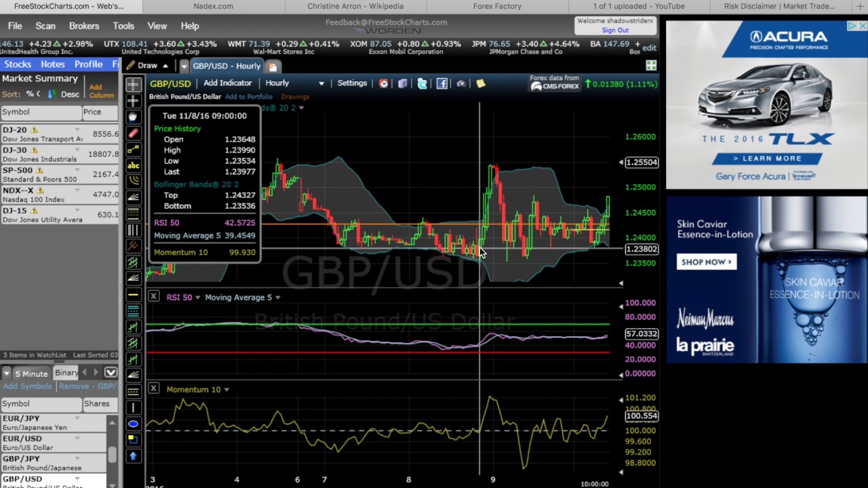Open the alarm clock alerts icon
The height and width of the screenshot is (488, 868).
click(384, 83)
